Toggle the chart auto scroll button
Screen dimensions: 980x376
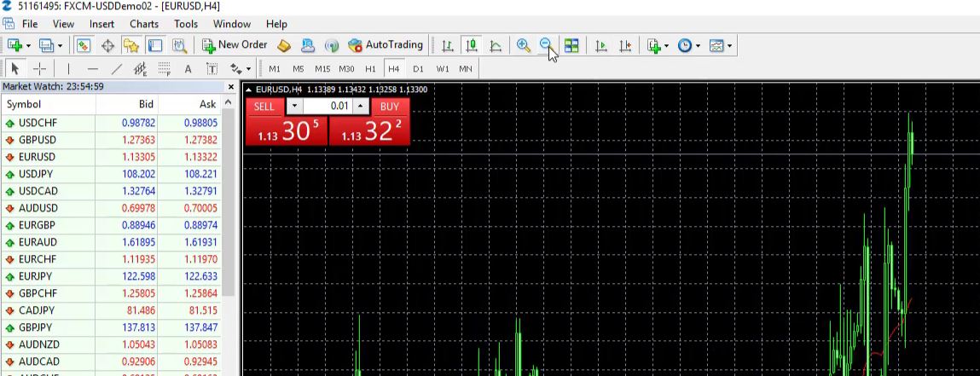pos(601,45)
